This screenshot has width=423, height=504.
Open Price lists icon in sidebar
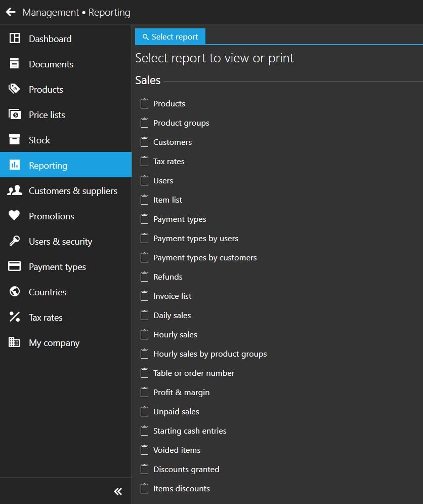tap(15, 114)
